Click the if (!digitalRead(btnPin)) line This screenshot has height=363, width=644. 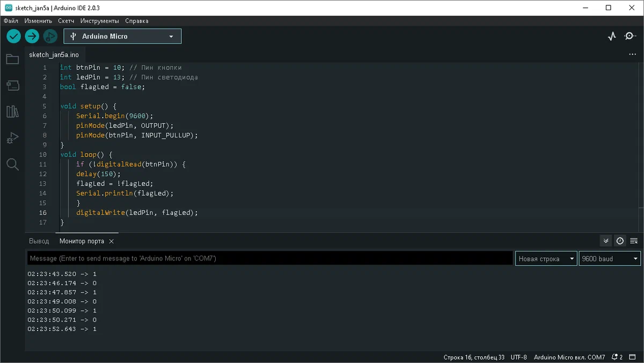pyautogui.click(x=131, y=164)
